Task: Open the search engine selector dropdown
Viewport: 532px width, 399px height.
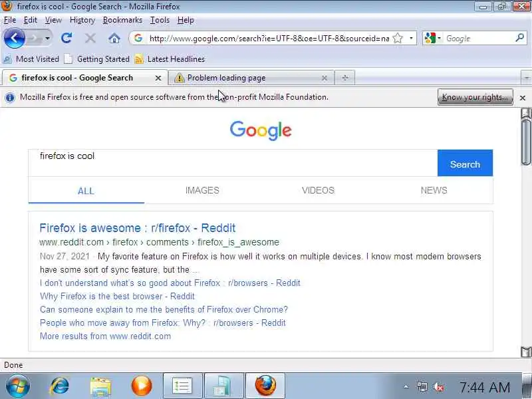Action: 432,38
